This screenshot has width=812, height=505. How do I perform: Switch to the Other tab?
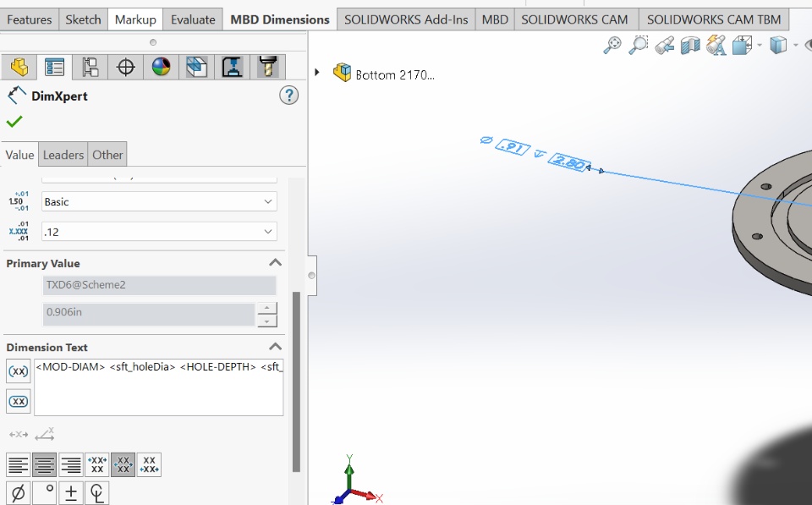click(107, 154)
